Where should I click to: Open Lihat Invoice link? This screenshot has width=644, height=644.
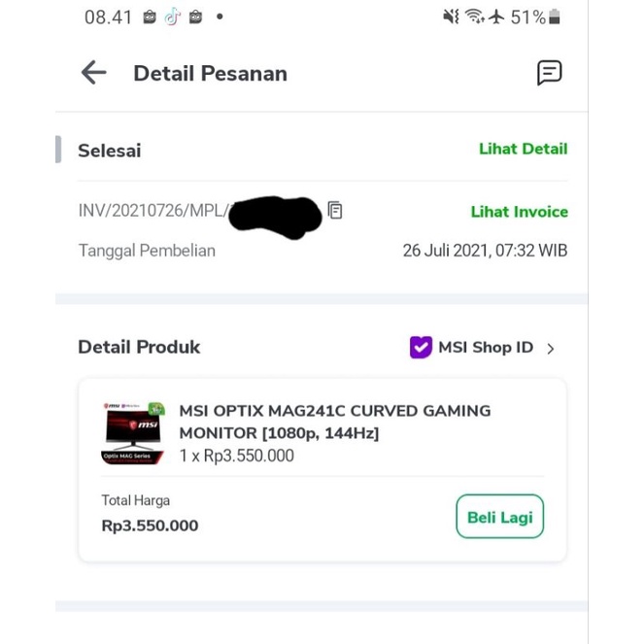point(519,212)
